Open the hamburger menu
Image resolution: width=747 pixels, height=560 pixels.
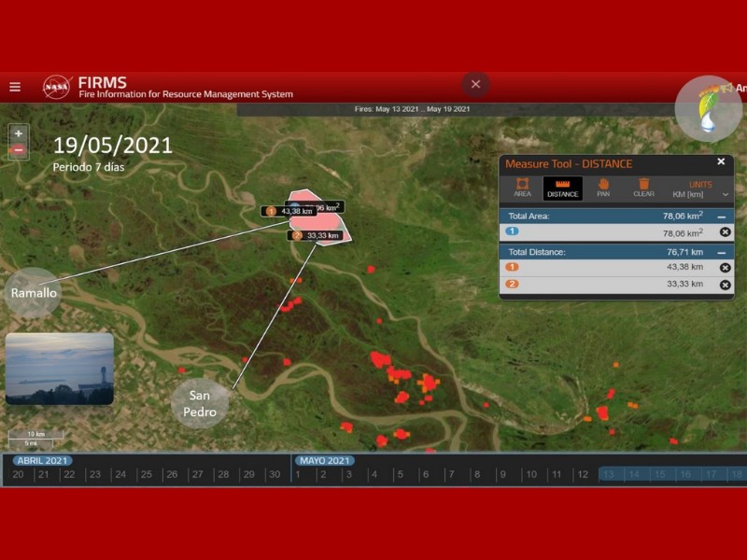point(15,87)
